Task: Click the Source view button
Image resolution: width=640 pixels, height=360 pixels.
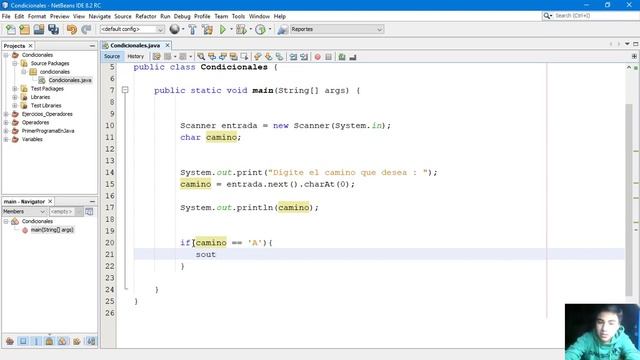Action: tap(112, 56)
